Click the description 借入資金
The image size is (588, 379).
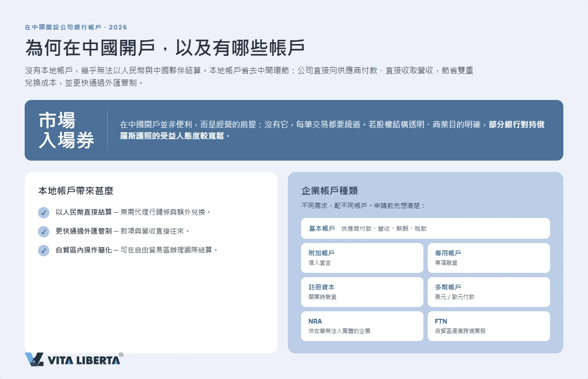tap(320, 263)
